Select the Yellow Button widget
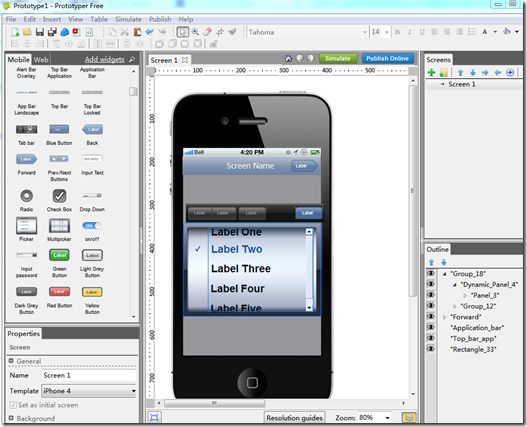This screenshot has height=427, width=527. coord(92,299)
